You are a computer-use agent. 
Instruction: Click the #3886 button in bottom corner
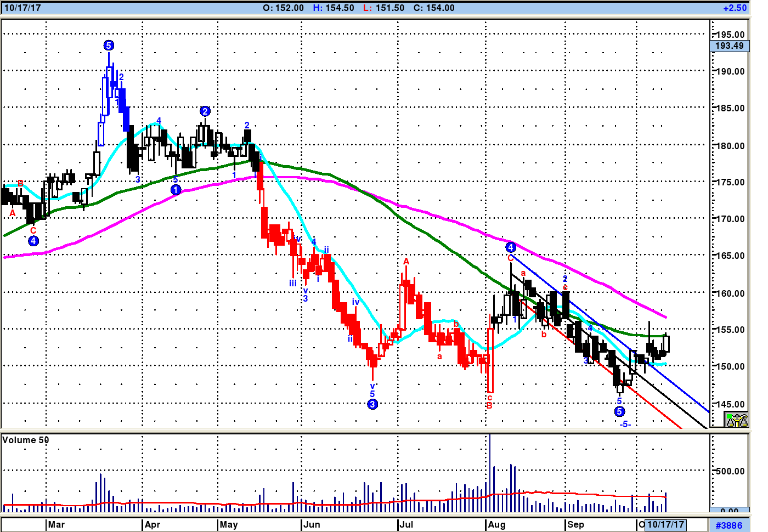click(x=729, y=525)
